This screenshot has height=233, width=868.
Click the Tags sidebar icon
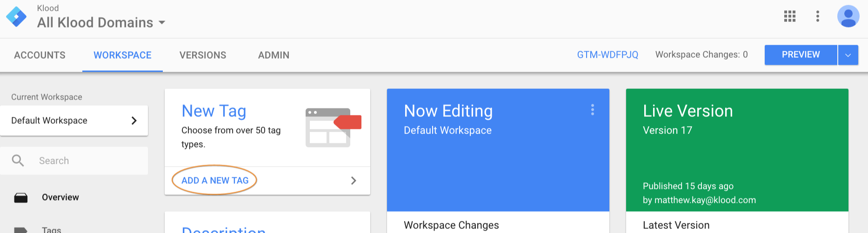(x=21, y=229)
